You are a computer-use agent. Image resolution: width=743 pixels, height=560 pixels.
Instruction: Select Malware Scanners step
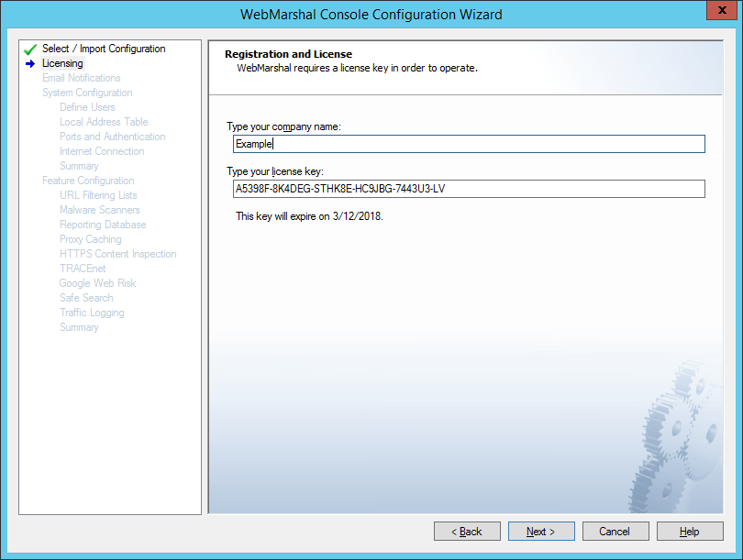tap(99, 210)
